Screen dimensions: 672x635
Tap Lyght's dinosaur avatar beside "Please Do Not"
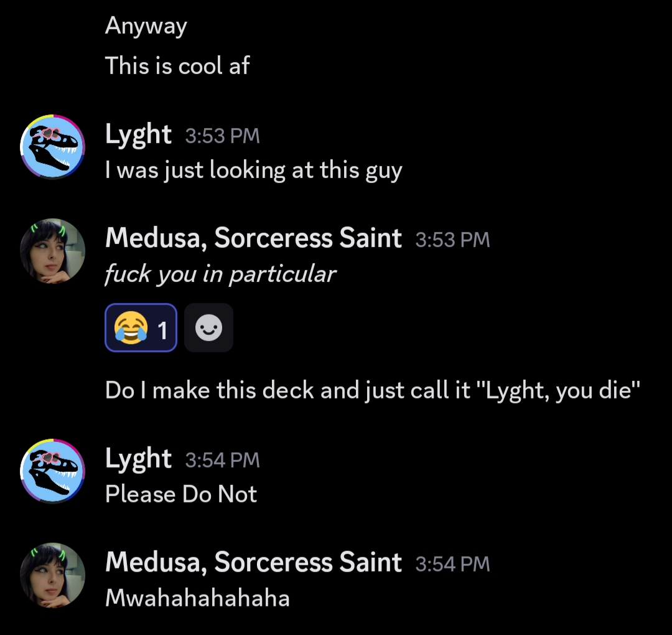coord(53,471)
